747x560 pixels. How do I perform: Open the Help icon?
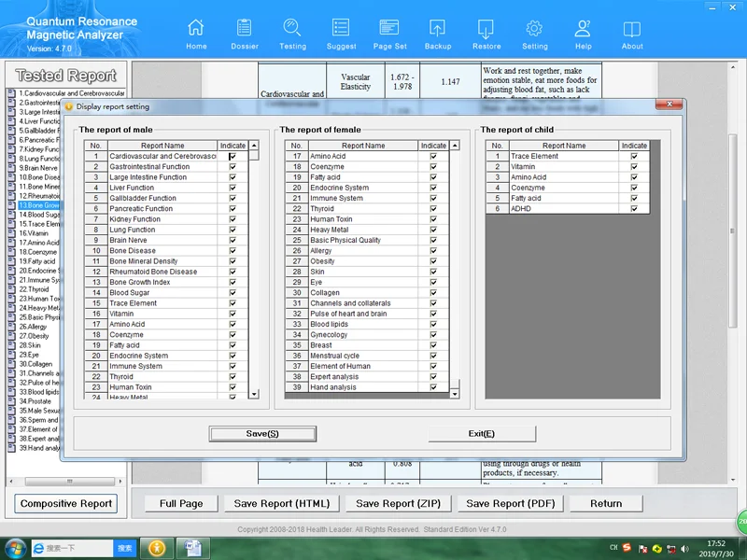584,29
